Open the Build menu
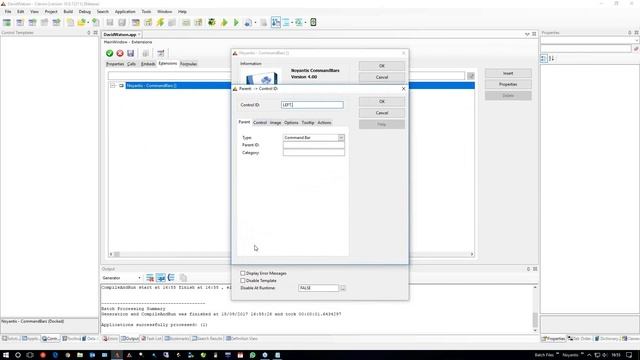 coord(68,11)
